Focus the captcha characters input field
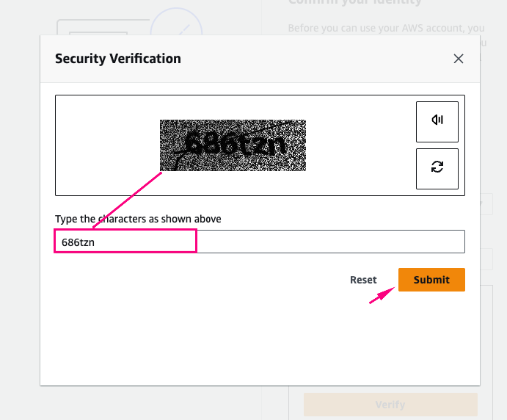 point(330,242)
